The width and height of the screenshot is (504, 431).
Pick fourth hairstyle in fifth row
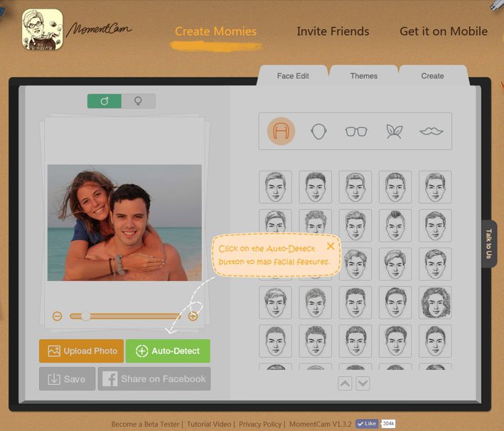click(x=395, y=341)
